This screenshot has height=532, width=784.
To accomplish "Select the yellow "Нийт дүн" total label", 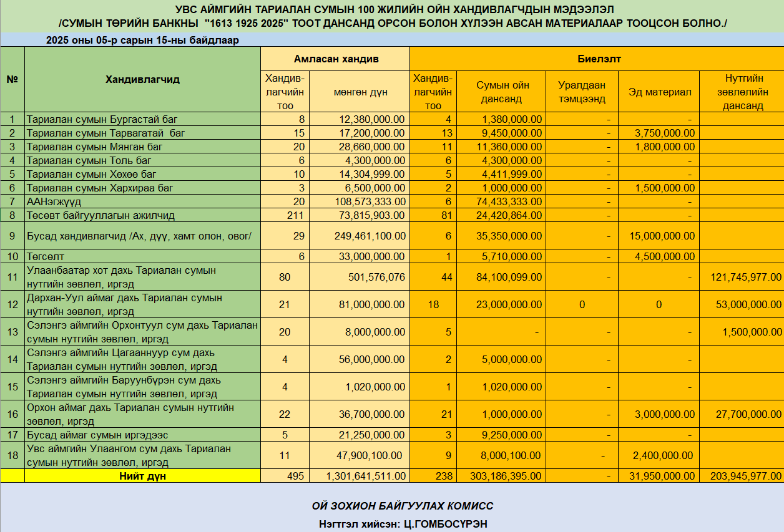I will 142,476.
